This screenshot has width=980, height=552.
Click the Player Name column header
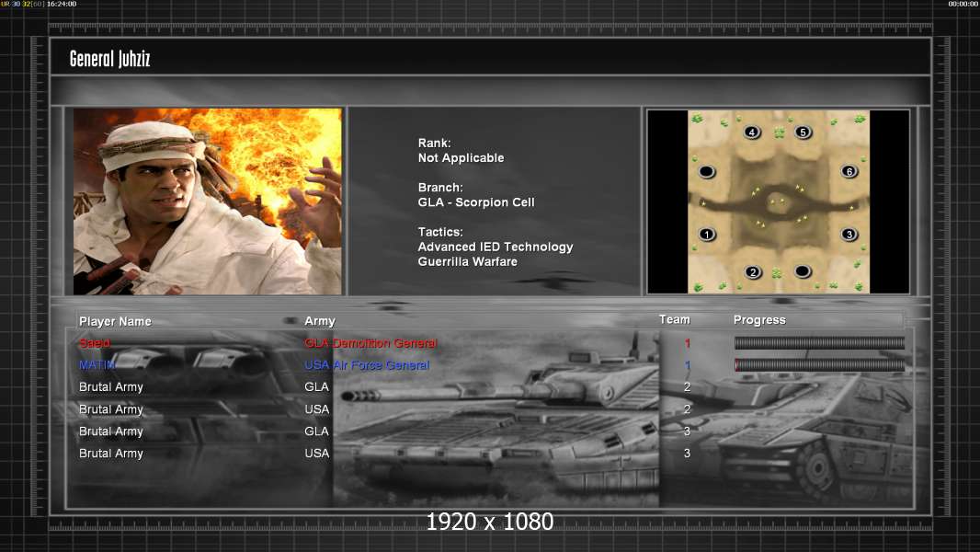point(115,321)
